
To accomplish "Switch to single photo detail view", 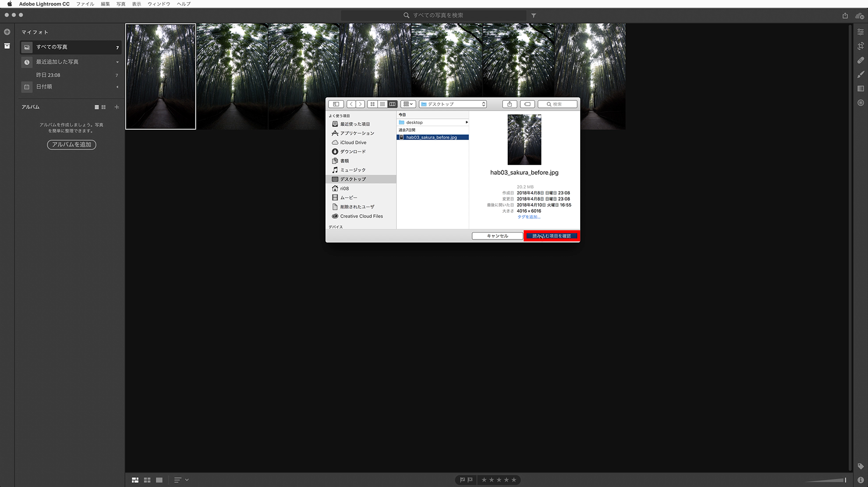I will (x=159, y=480).
